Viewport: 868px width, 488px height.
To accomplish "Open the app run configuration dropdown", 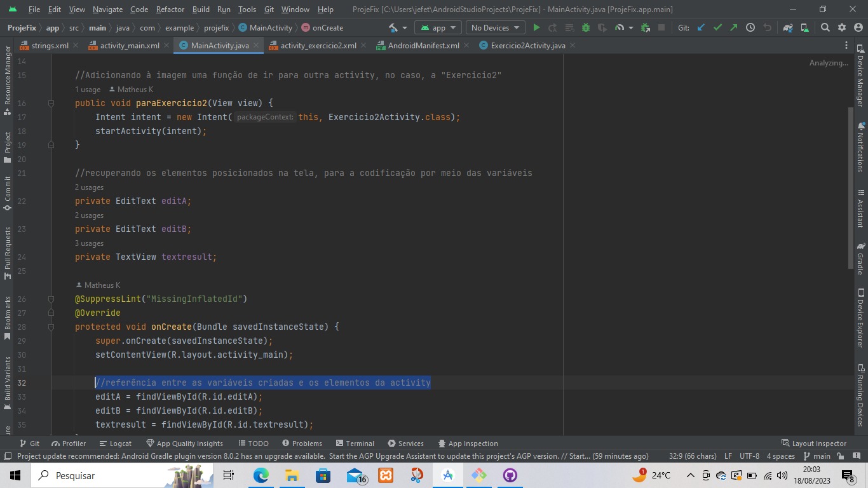I will pyautogui.click(x=437, y=28).
